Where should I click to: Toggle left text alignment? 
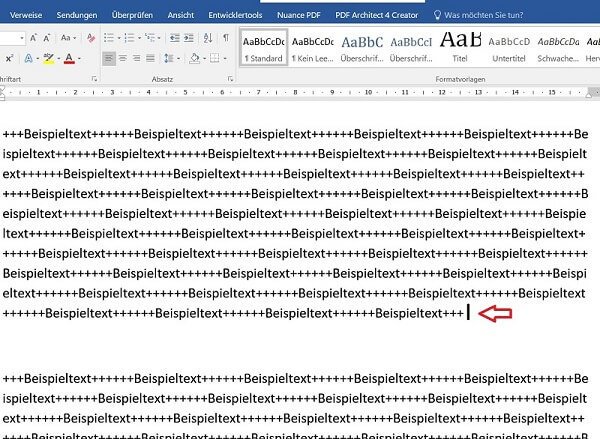(109, 59)
